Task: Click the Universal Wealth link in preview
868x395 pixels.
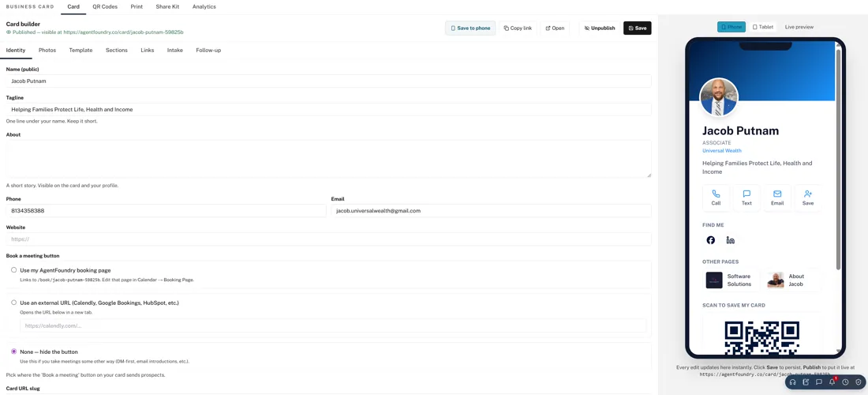Action: coord(722,151)
